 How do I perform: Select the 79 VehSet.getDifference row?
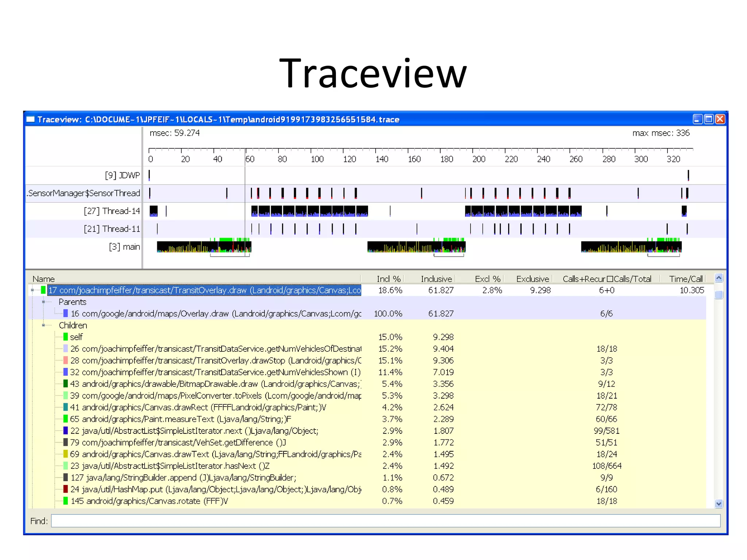tap(367, 442)
